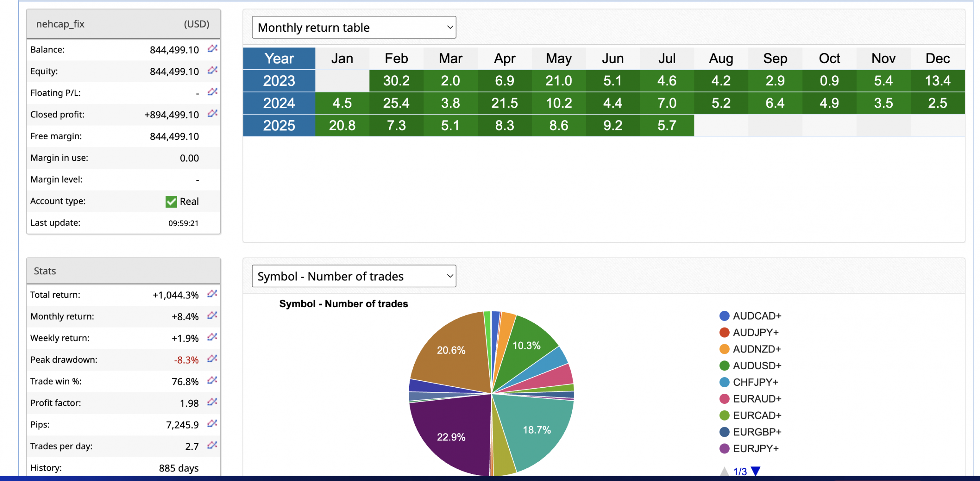This screenshot has height=481, width=980.
Task: Click the chart icon beside Equity
Action: pyautogui.click(x=212, y=70)
